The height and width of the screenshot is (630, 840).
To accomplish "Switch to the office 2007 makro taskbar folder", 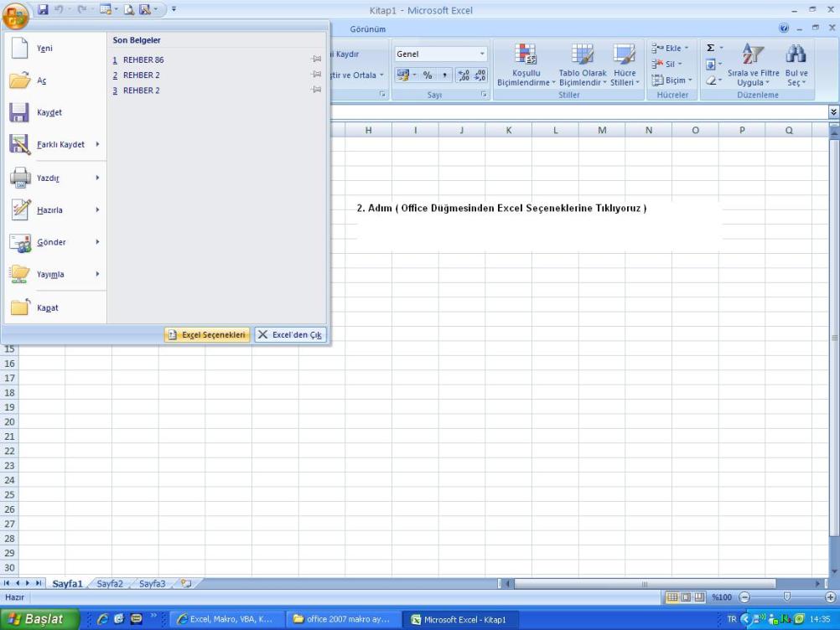I will (x=342, y=619).
